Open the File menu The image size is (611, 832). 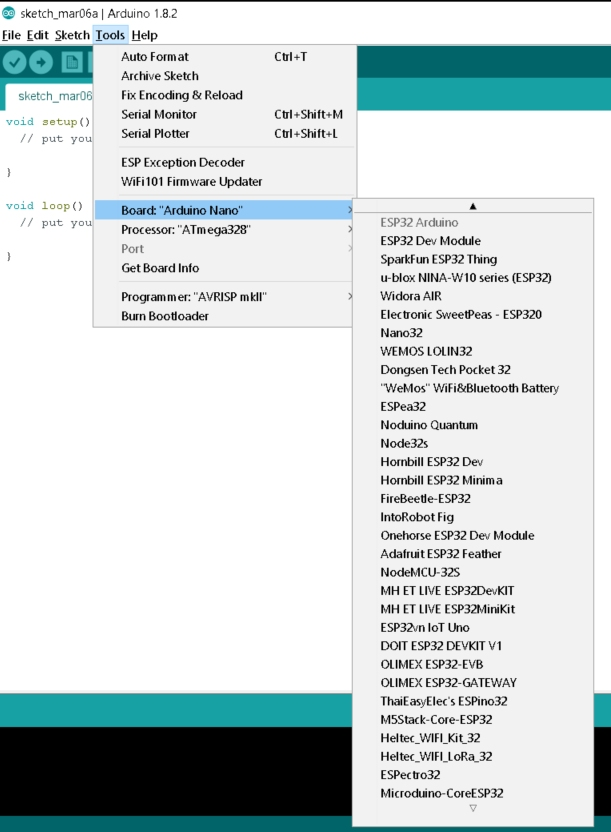(x=11, y=35)
